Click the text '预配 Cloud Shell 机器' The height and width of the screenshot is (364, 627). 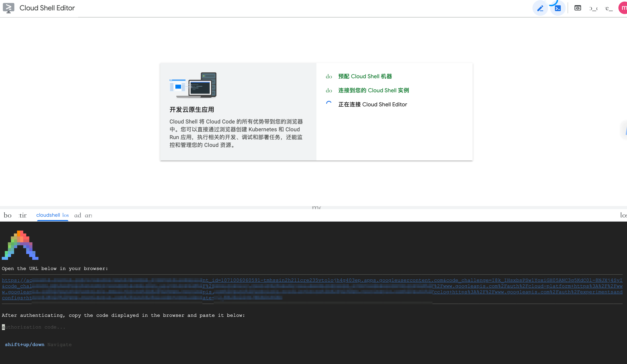(x=365, y=76)
